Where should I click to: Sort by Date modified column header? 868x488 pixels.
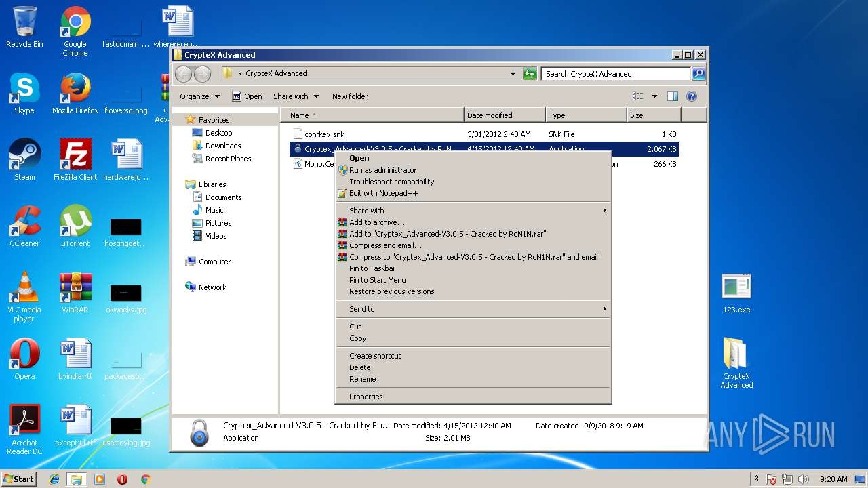click(490, 115)
